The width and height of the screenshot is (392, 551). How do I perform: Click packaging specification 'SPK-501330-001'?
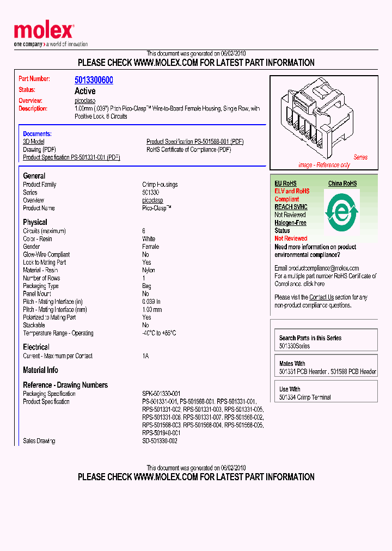161,394
